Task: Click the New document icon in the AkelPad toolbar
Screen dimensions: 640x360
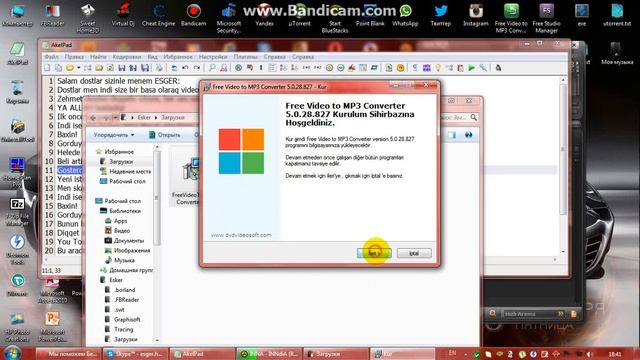Action: [47, 68]
